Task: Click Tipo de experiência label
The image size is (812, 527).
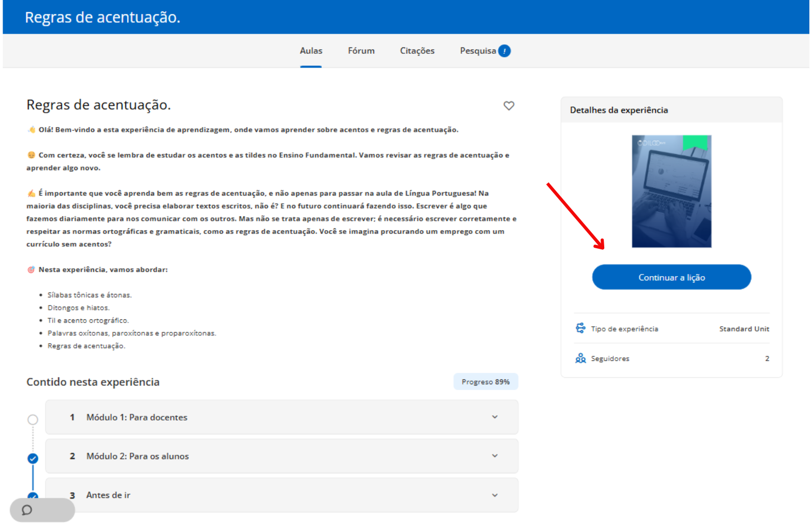Action: click(624, 329)
